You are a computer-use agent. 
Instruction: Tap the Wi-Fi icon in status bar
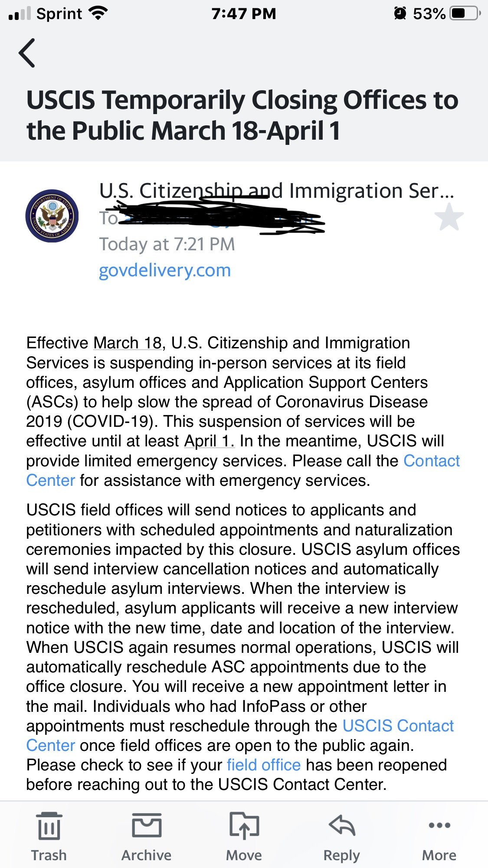click(98, 13)
